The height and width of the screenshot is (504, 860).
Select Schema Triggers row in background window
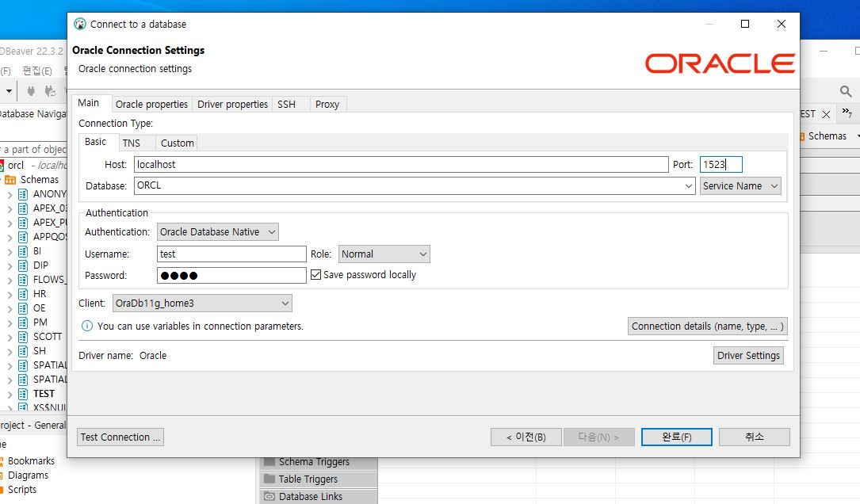coord(319,462)
